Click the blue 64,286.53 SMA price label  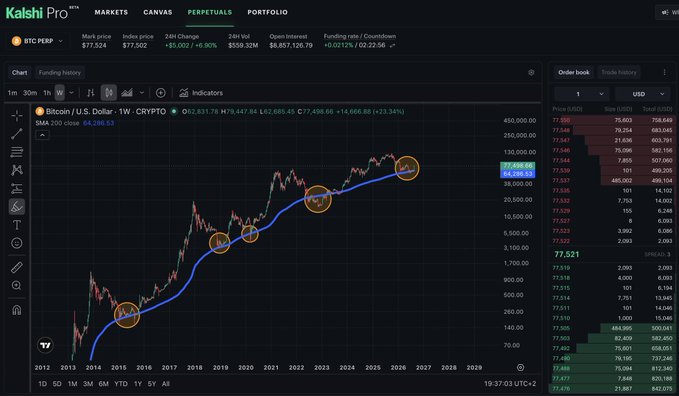point(517,174)
